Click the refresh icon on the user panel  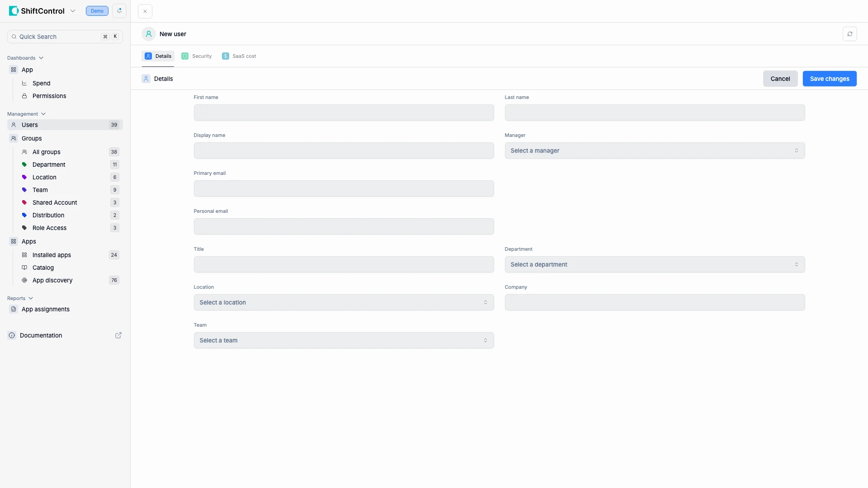click(x=850, y=33)
